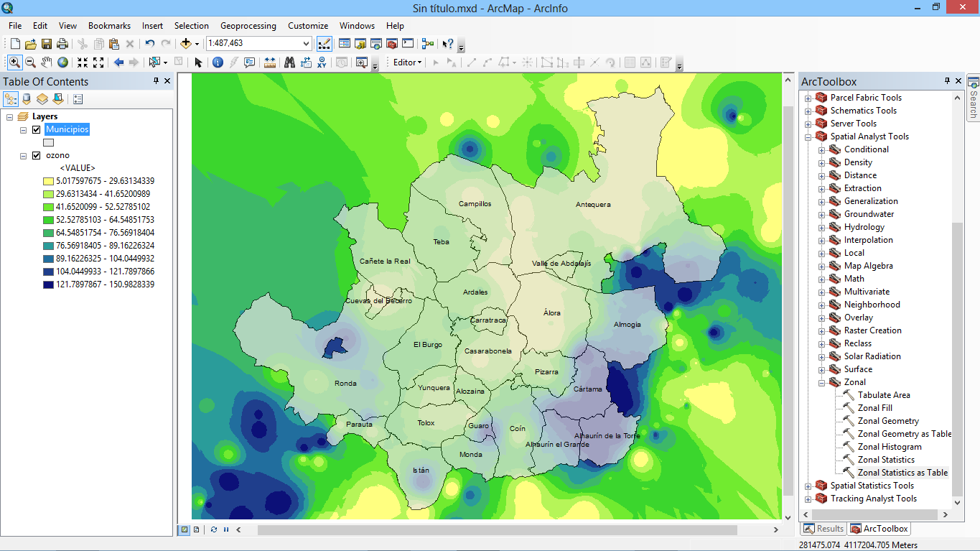The width and height of the screenshot is (980, 551).
Task: Toggle the ozono layer visibility checkbox
Action: 37,155
